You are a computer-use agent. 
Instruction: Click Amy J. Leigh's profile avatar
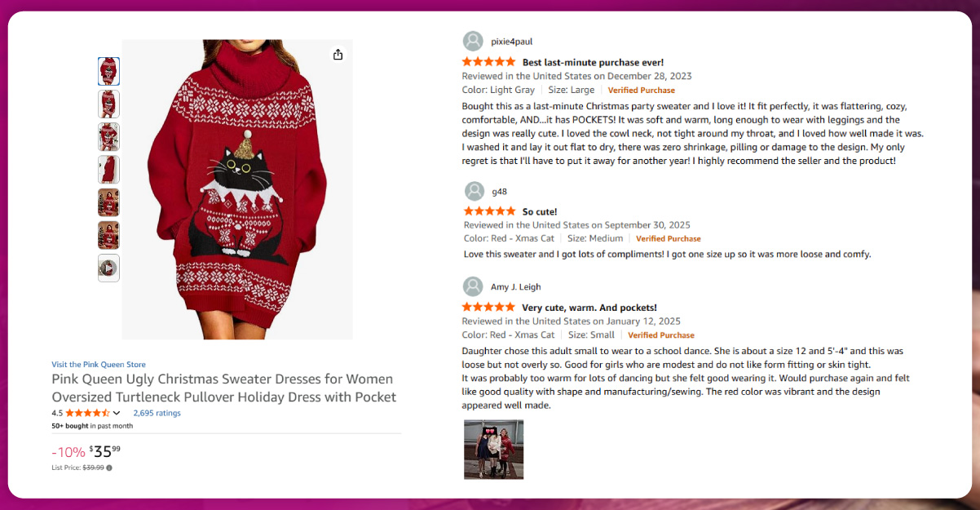pos(472,287)
